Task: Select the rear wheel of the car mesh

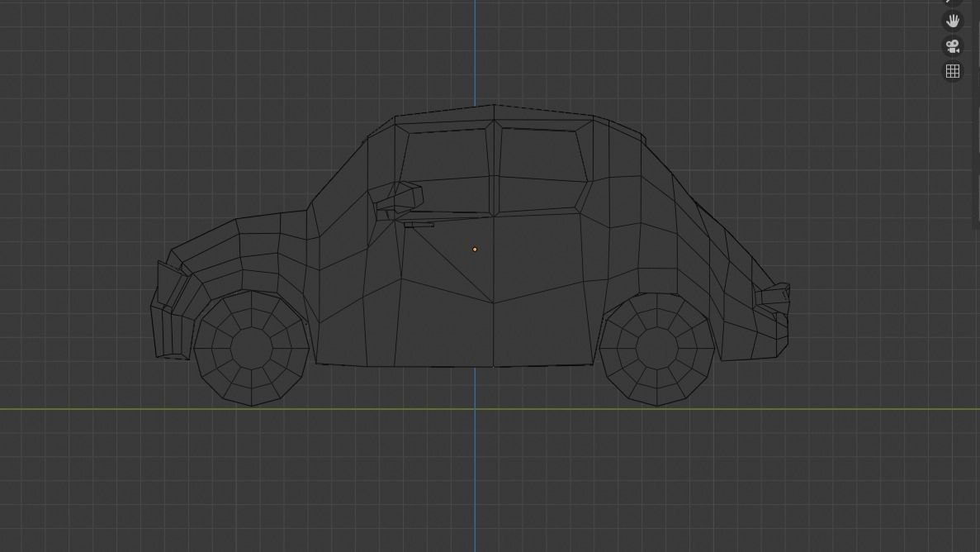Action: point(657,349)
